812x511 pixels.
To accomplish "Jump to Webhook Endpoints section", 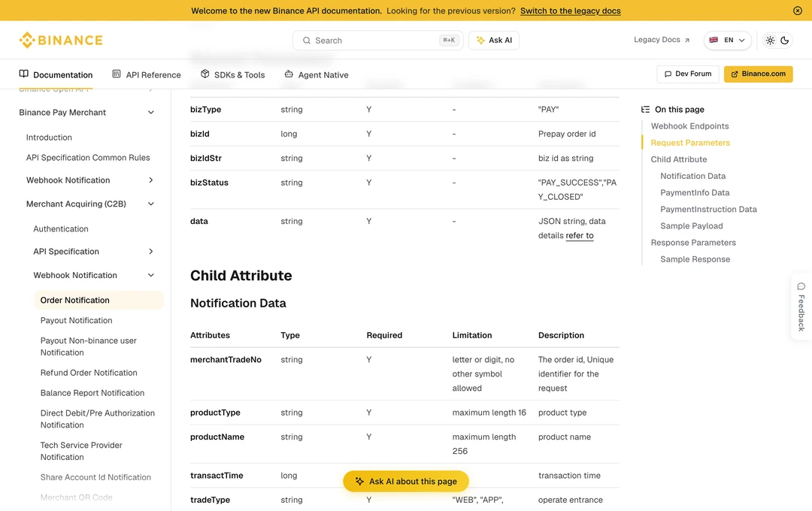I will (x=689, y=125).
